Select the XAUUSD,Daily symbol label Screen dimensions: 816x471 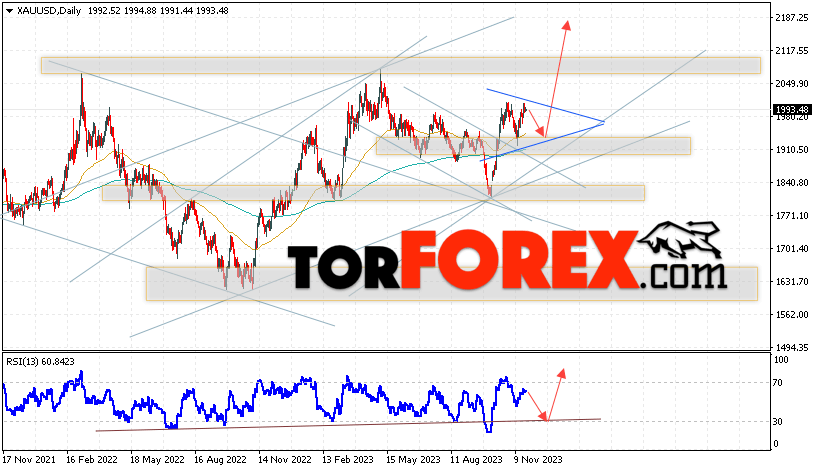pos(49,10)
